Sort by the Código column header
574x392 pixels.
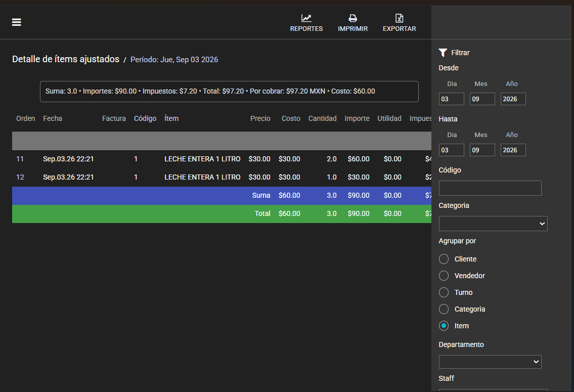[x=145, y=118]
